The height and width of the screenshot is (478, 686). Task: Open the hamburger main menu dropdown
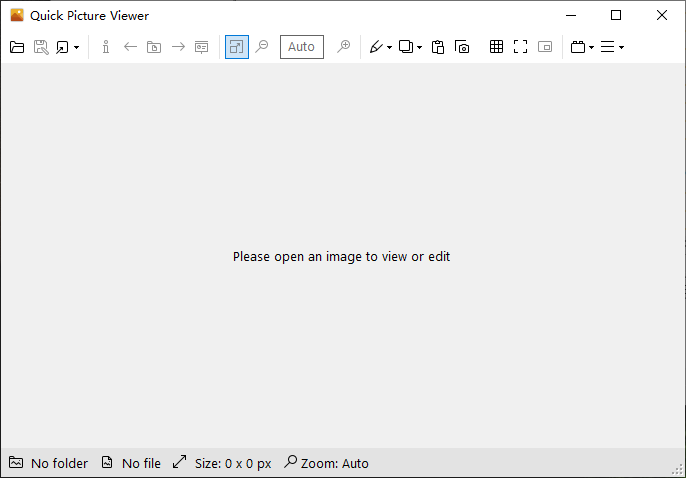coord(612,47)
